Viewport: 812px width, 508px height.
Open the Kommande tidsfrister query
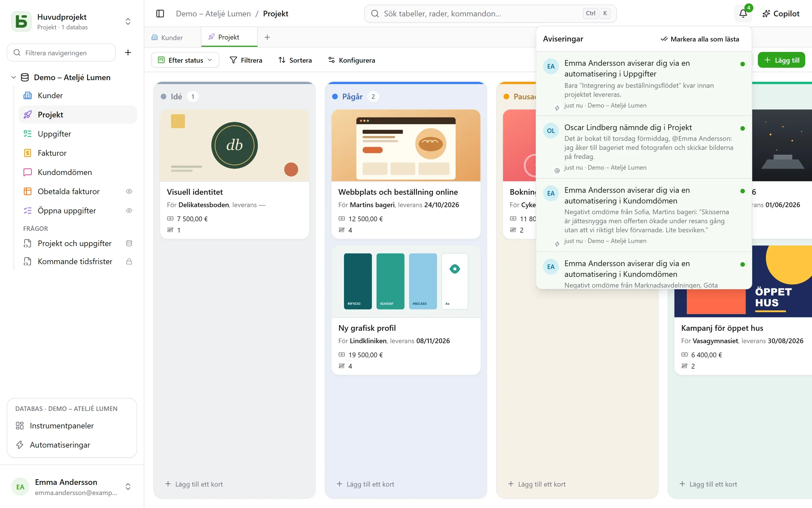(x=78, y=261)
